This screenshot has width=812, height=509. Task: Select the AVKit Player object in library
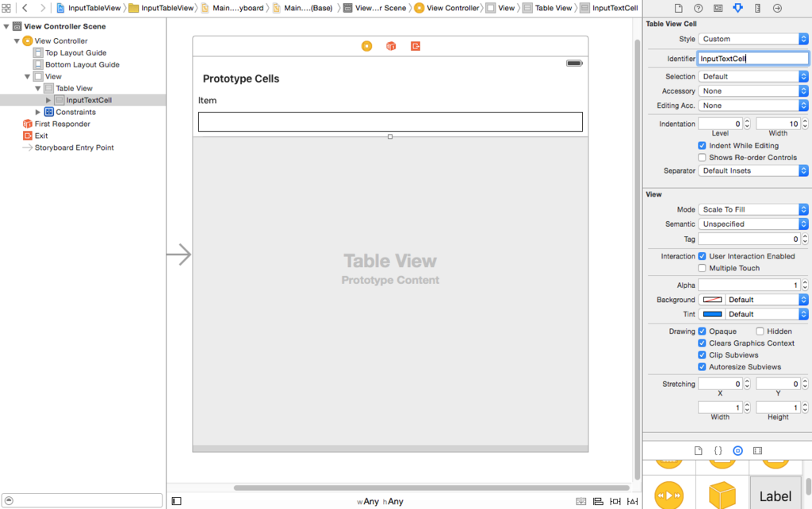[669, 495]
